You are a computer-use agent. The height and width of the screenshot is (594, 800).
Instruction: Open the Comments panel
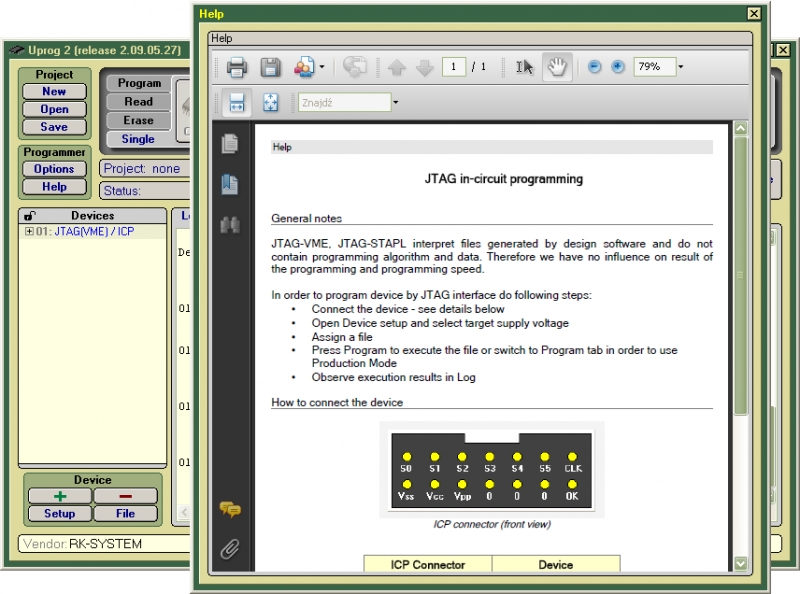pos(230,509)
